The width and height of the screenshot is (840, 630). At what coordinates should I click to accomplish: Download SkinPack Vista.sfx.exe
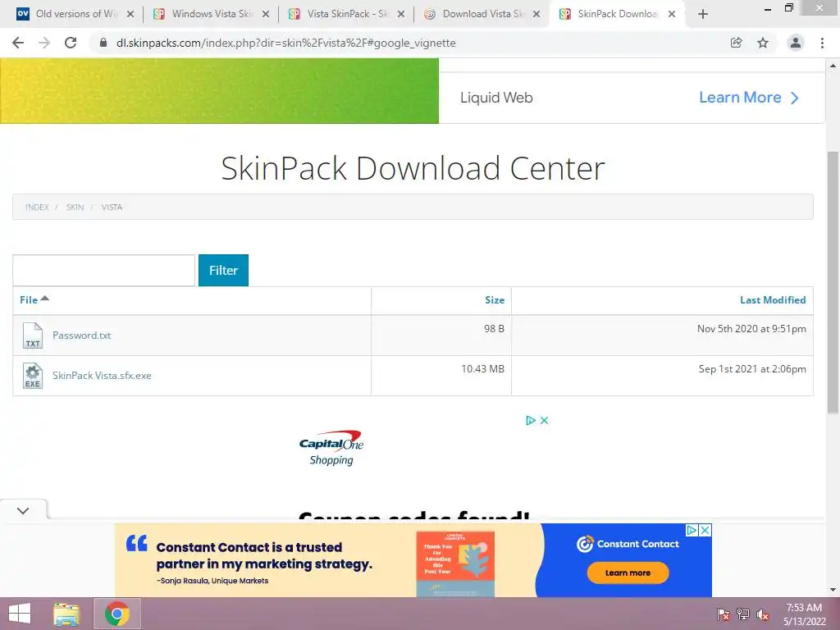point(102,376)
